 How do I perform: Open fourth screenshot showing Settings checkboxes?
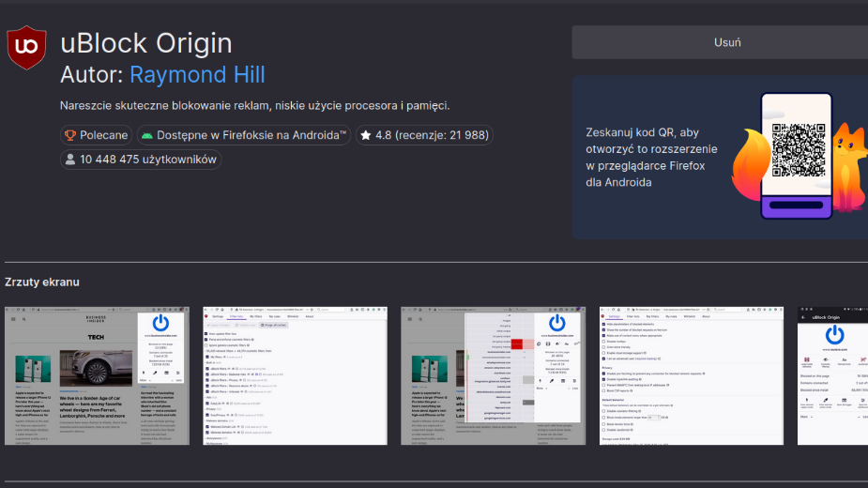point(692,375)
